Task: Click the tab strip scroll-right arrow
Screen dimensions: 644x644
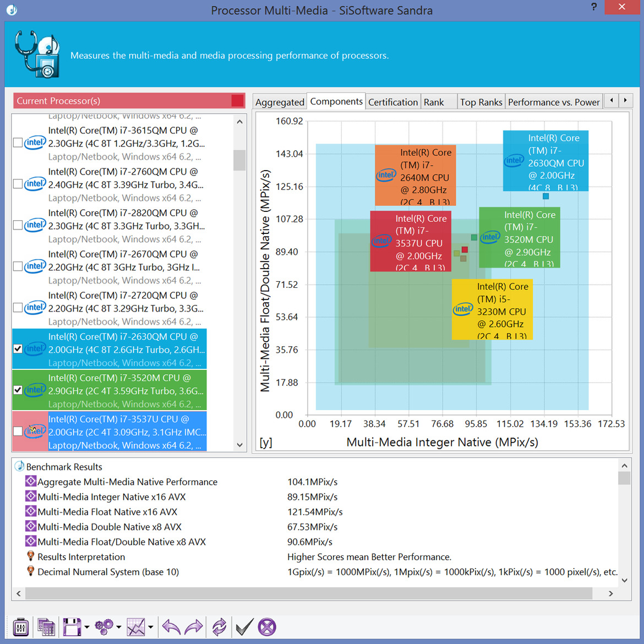Action: [x=625, y=100]
